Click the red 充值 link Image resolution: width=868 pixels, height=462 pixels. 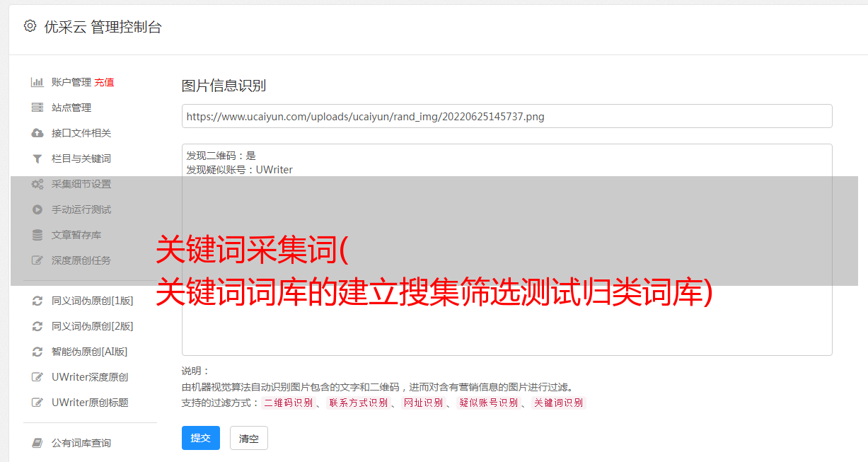[104, 82]
